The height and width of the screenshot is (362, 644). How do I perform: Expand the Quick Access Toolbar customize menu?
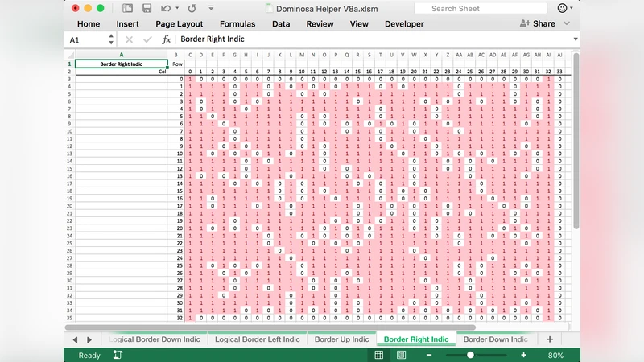pos(209,8)
